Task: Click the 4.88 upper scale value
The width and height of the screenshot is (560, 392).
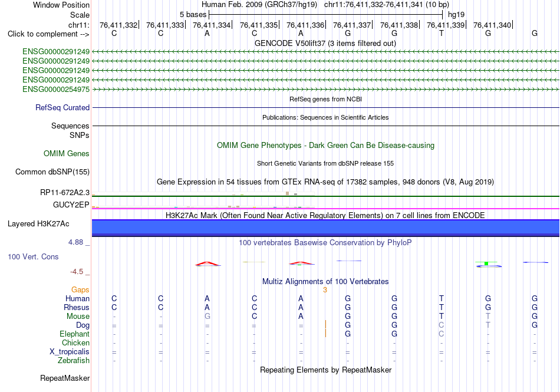Action: [75, 242]
